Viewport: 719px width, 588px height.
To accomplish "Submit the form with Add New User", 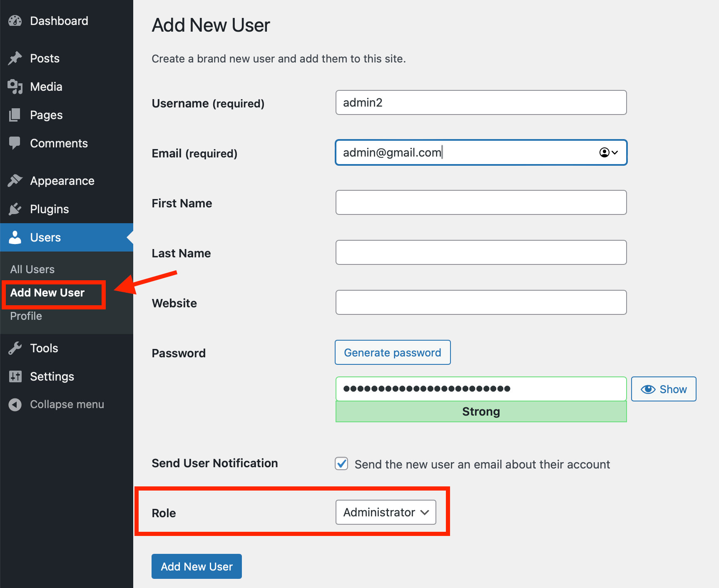I will pos(196,566).
